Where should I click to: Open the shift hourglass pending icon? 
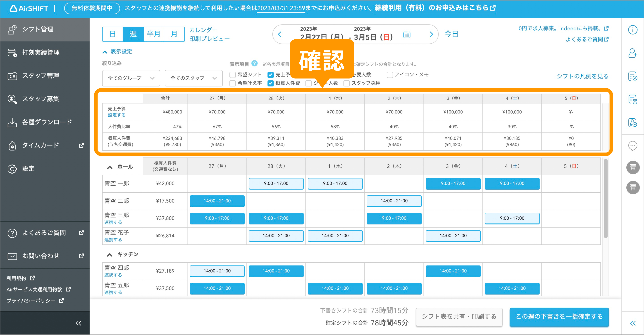(632, 99)
